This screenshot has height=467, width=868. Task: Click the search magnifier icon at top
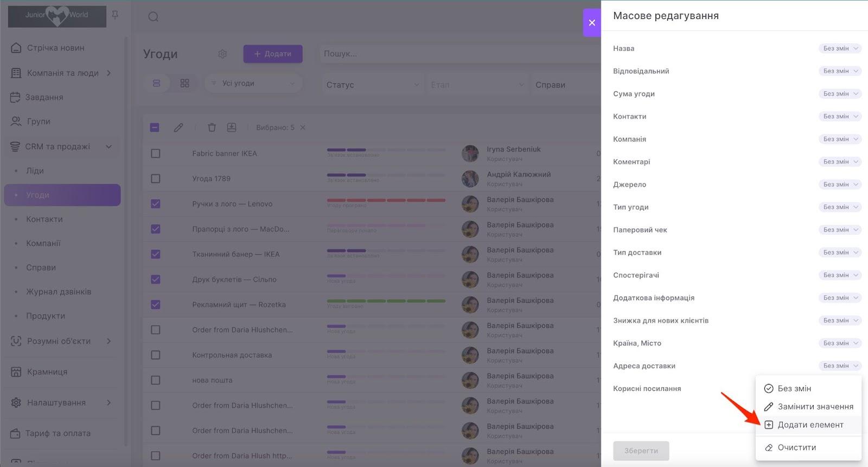(x=154, y=17)
